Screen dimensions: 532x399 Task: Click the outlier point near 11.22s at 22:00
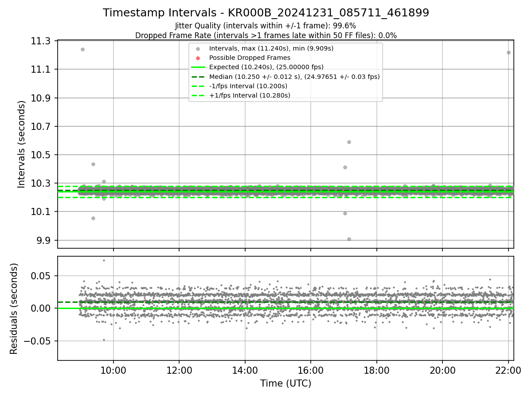tap(509, 52)
